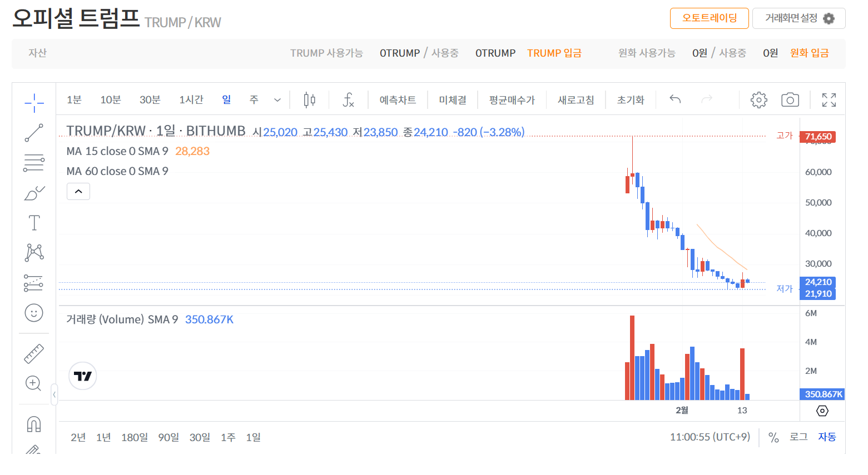Undo the last chart action
Screen dimensions: 868x475
point(675,99)
